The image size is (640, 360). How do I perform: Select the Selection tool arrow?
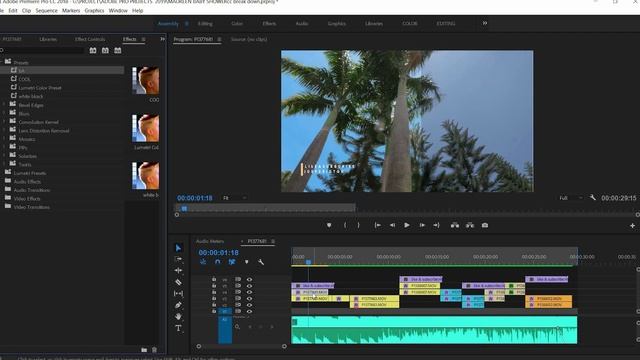pos(178,248)
